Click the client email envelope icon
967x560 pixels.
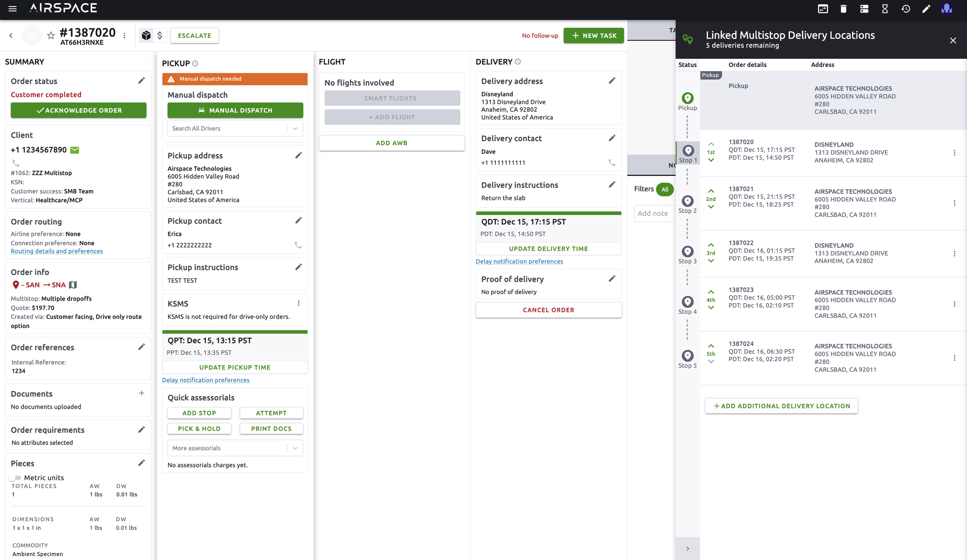[75, 150]
